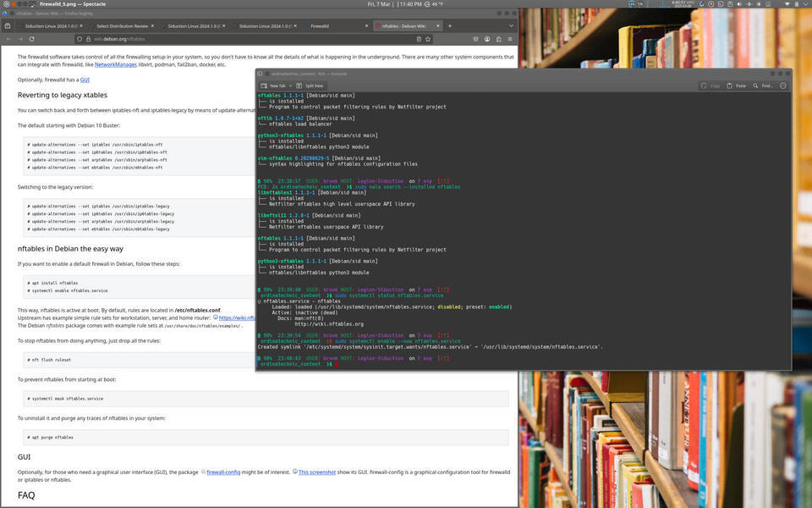The height and width of the screenshot is (508, 812).
Task: Click 'vim-nftables' package name in Konsole
Action: pos(275,158)
